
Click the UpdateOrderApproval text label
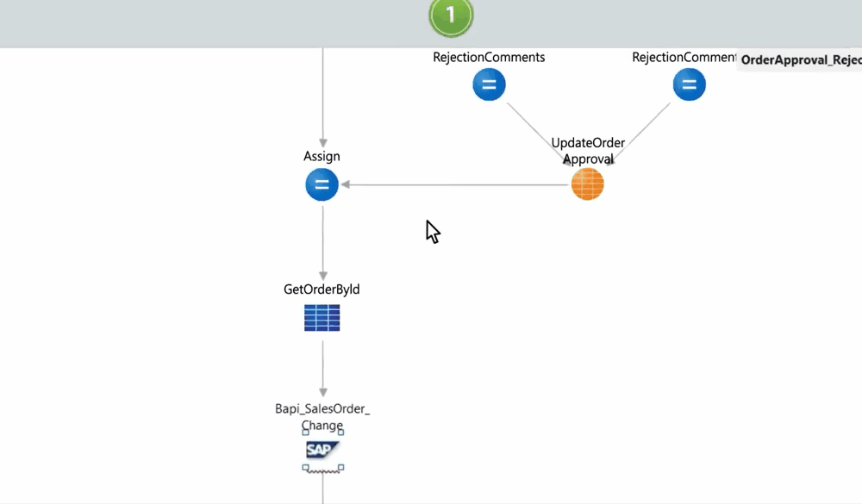click(588, 150)
